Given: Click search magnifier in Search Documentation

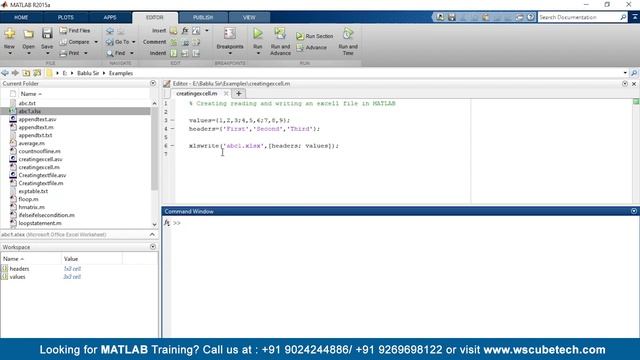Looking at the screenshot, I should coord(623,17).
